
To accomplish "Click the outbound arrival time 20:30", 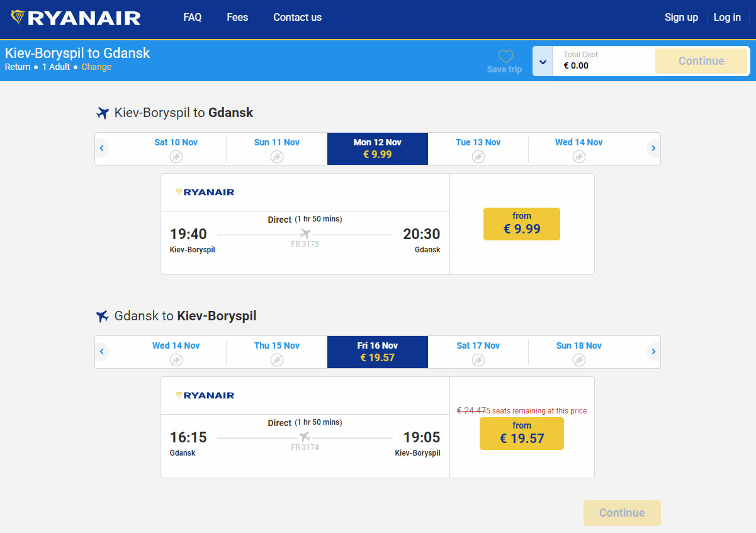I will pyautogui.click(x=422, y=234).
